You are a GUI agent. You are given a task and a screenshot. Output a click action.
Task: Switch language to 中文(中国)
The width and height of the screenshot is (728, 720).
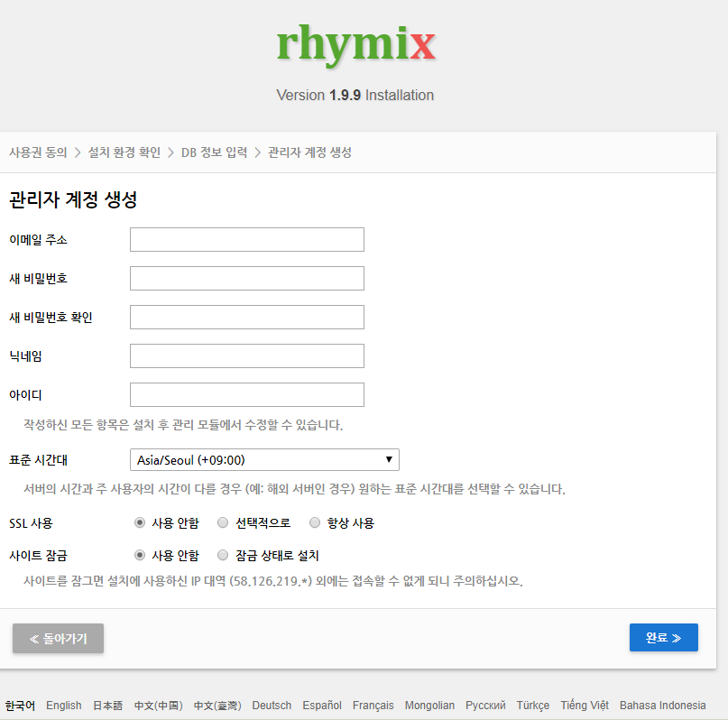[x=159, y=706]
